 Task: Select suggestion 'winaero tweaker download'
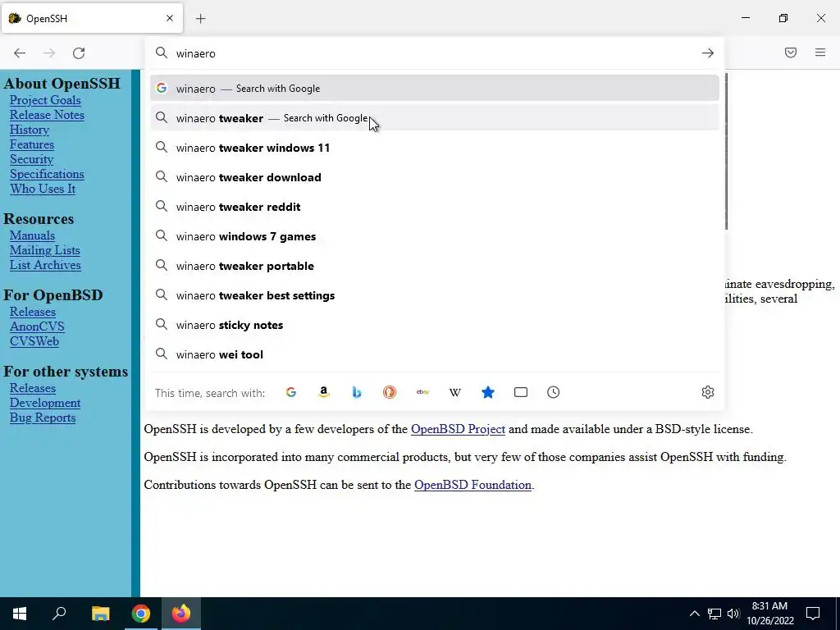coord(435,177)
